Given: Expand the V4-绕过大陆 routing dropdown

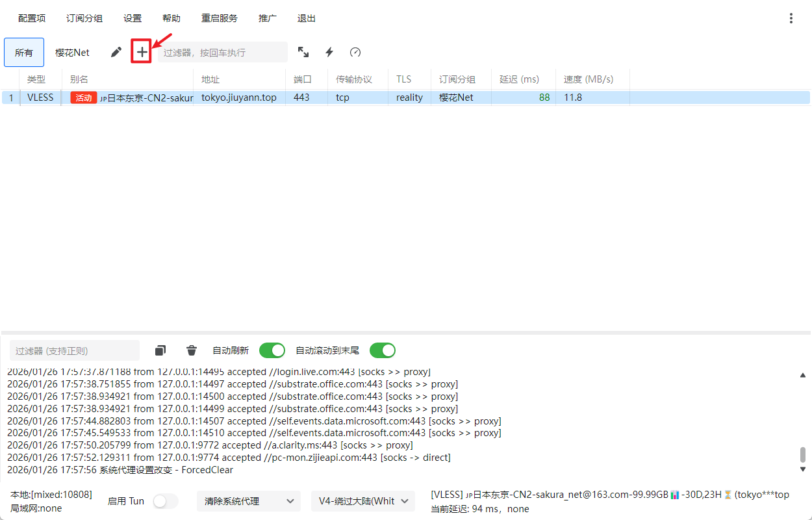Looking at the screenshot, I should point(362,501).
